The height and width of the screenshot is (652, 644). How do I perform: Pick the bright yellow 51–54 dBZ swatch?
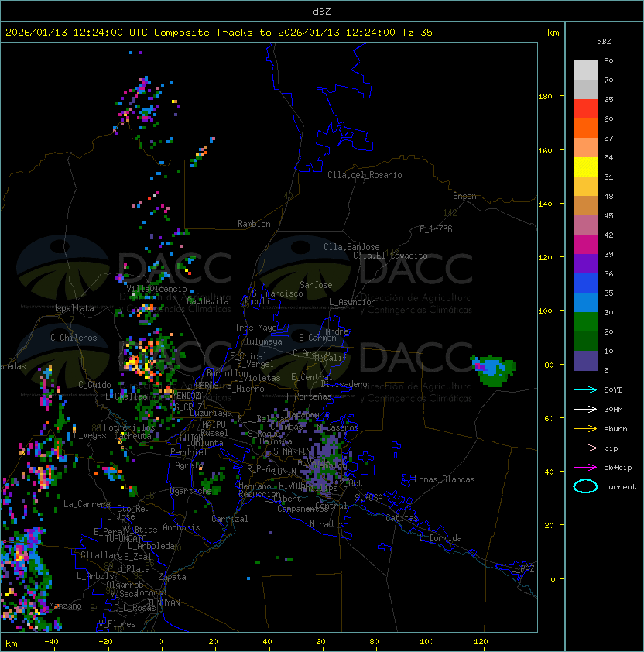pos(585,166)
